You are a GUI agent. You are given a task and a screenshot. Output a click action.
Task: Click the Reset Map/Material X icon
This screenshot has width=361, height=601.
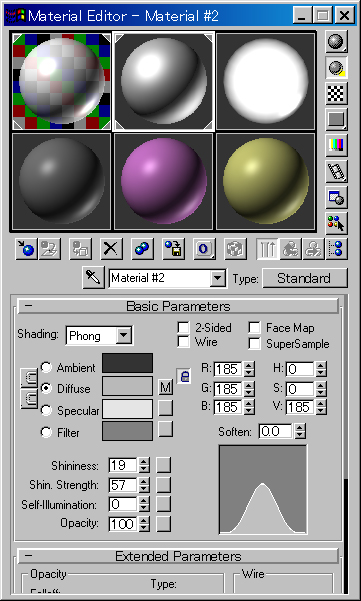tap(111, 249)
